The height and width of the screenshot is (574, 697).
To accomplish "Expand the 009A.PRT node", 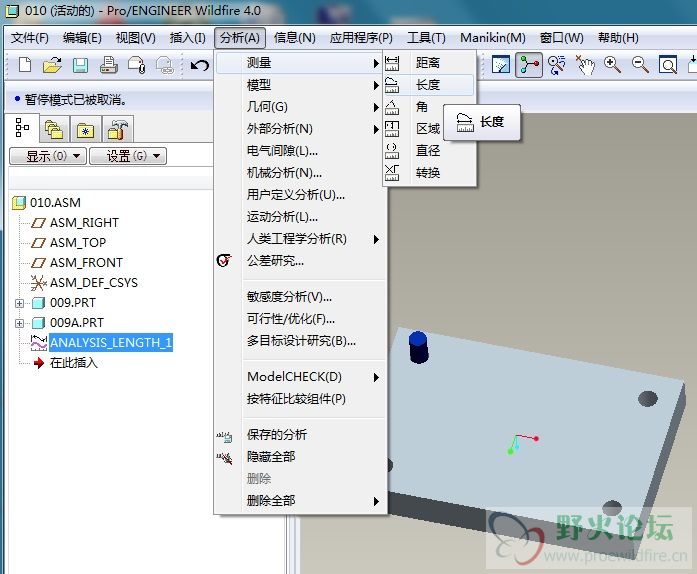I will (19, 323).
